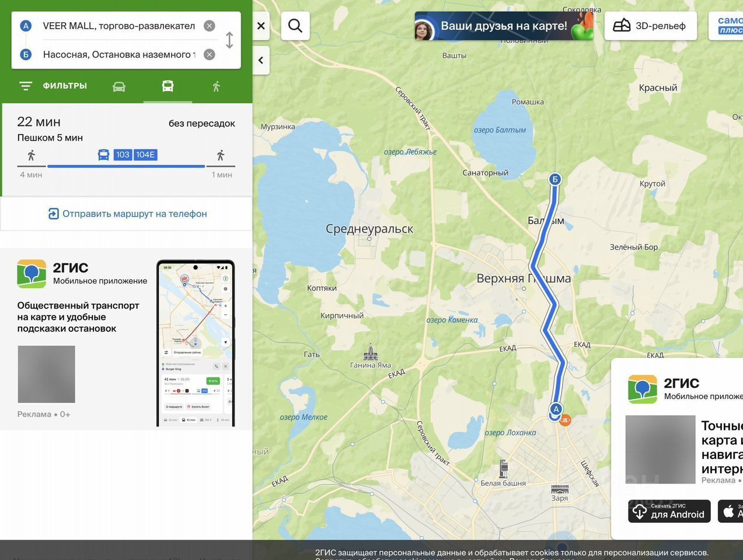Click the Санаторный settlement label
Viewport: 743px width, 560px height.
point(485,173)
